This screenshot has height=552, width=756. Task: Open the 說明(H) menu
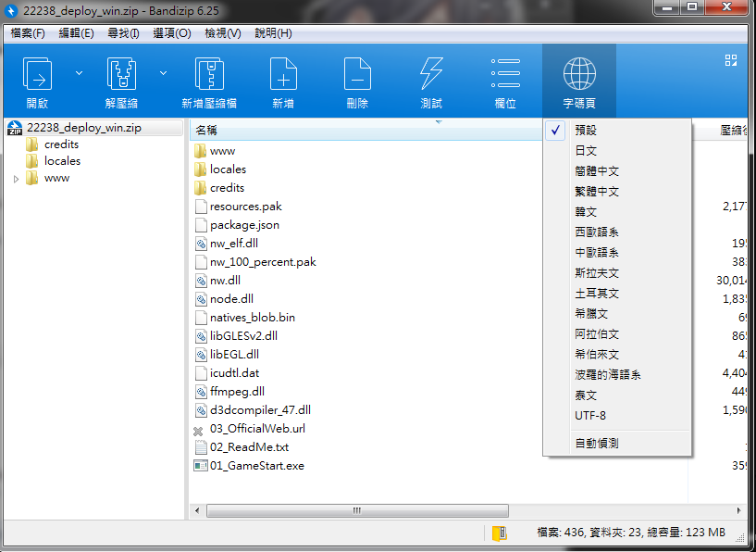[x=273, y=33]
